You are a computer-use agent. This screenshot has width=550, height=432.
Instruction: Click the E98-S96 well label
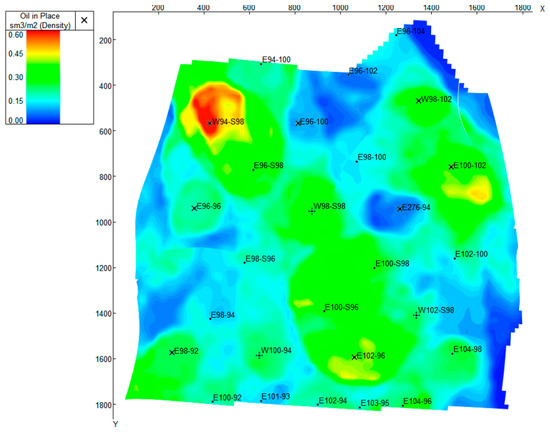tap(260, 259)
